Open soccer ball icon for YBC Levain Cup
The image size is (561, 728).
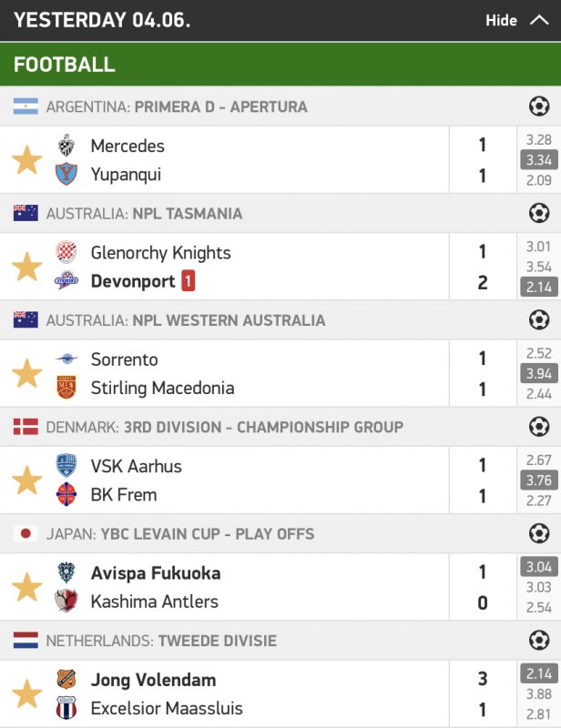[x=539, y=533]
